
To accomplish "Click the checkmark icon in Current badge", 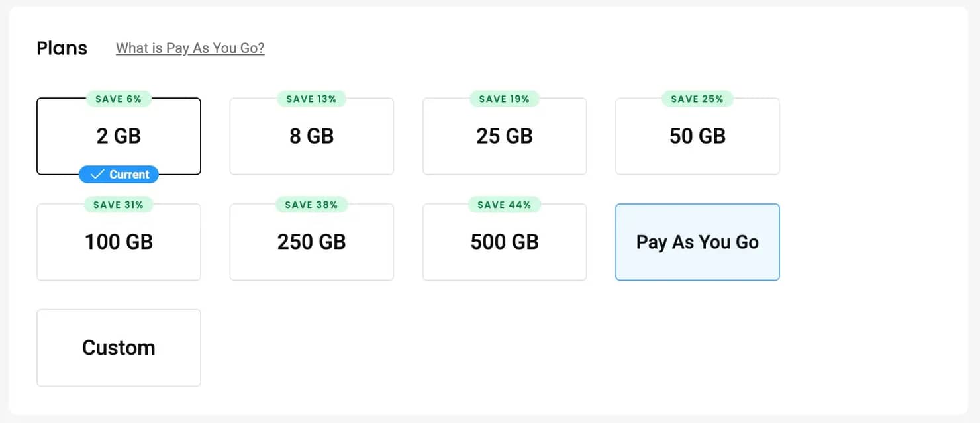I will 97,175.
